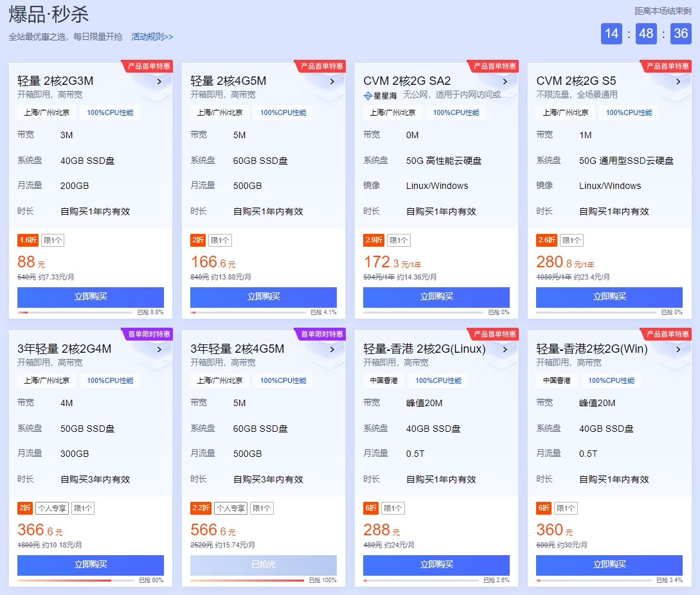Click the 活动规则>> link

[x=152, y=37]
